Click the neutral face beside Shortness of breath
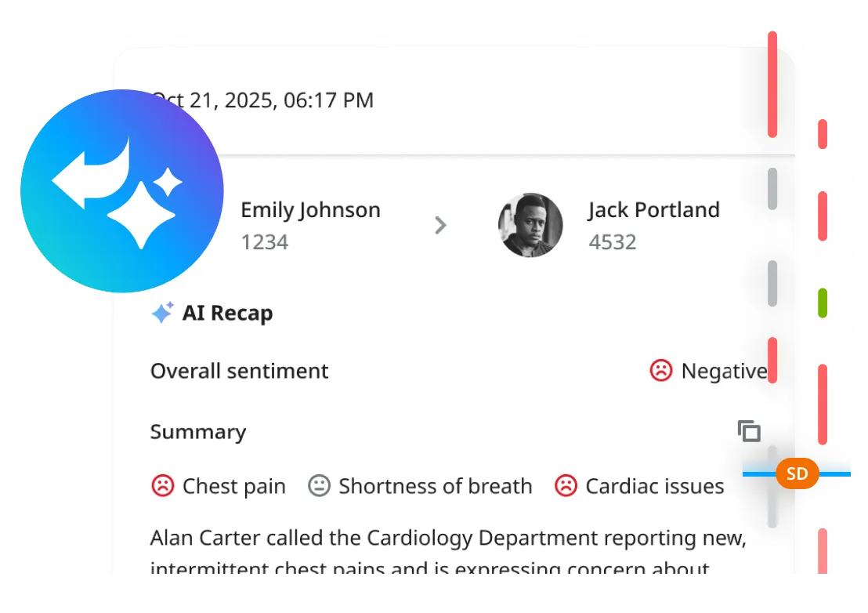Viewport: 868px width, 613px height. 320,486
